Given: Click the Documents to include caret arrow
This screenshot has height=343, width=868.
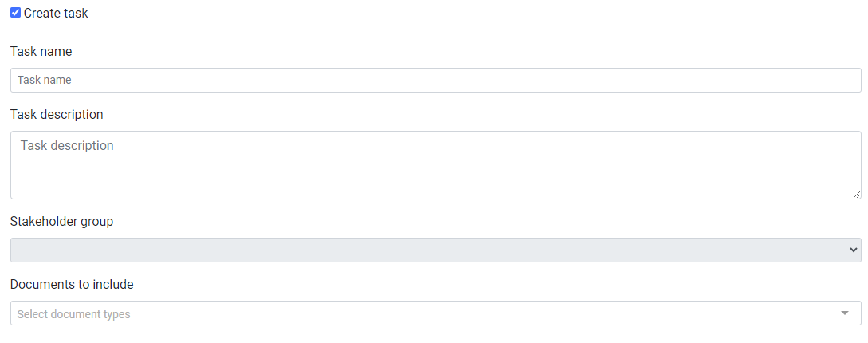Looking at the screenshot, I should (845, 313).
